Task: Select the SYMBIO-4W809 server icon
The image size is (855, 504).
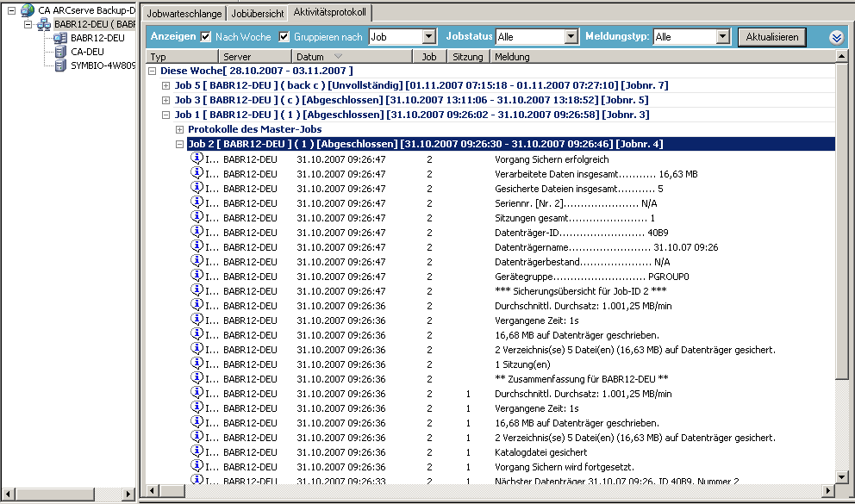Action: click(59, 65)
